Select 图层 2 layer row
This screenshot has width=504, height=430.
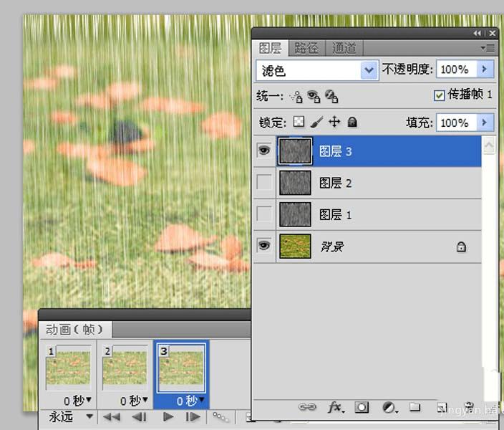(x=368, y=183)
